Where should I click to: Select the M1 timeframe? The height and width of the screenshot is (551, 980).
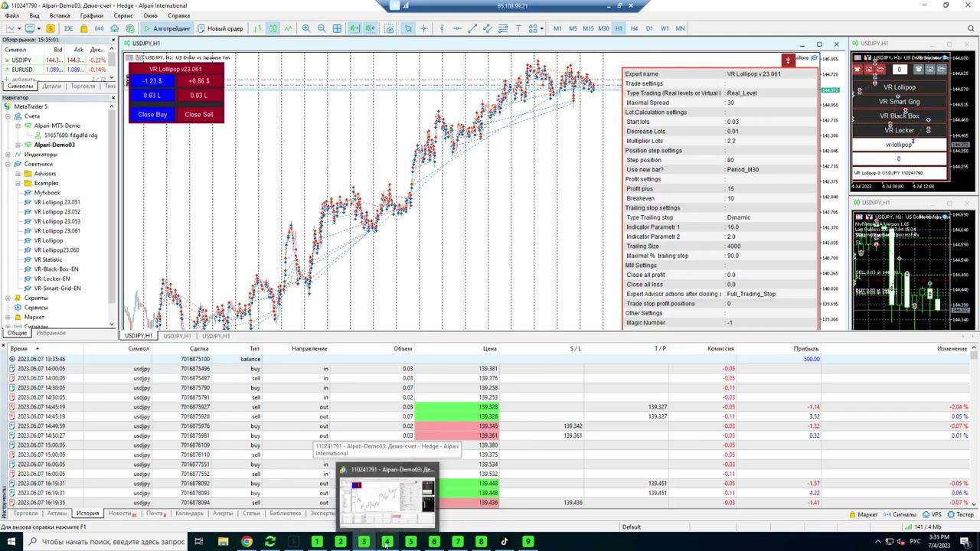557,28
